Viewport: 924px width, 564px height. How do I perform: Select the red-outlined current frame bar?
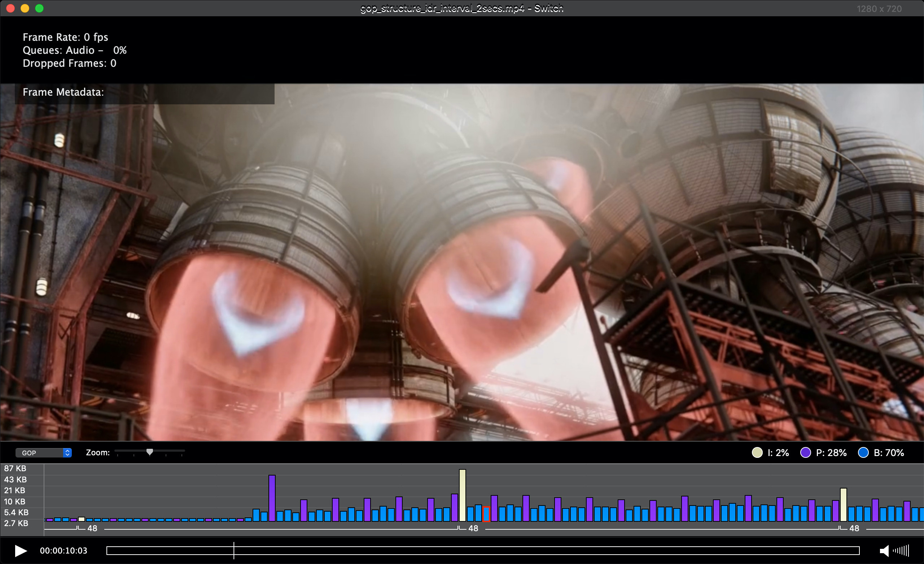[x=486, y=514]
